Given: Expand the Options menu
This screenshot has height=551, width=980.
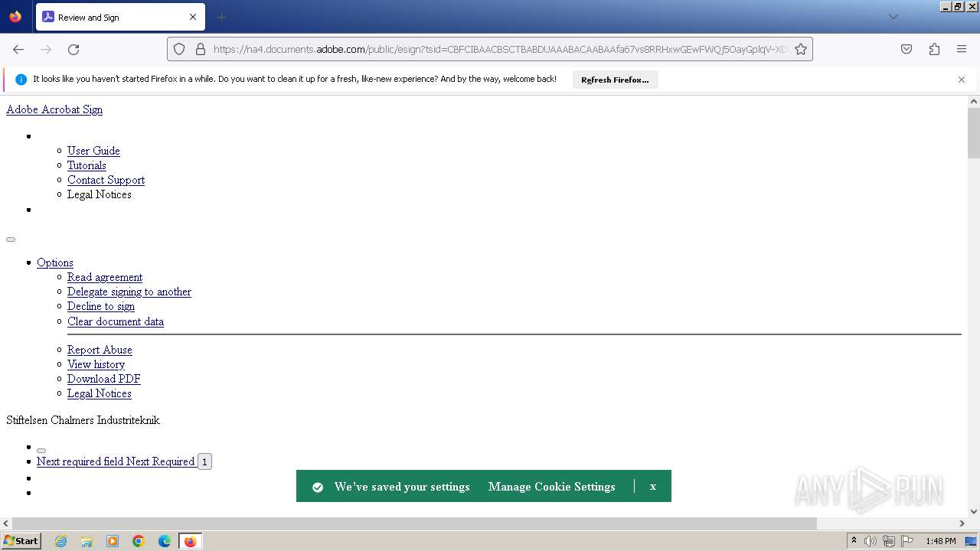Looking at the screenshot, I should click(55, 262).
